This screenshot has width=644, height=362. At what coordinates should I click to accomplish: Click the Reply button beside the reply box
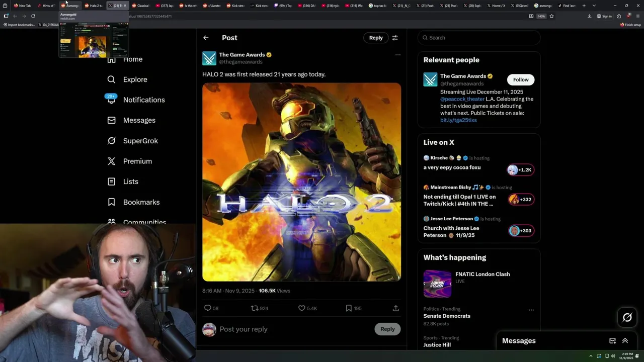coord(387,329)
